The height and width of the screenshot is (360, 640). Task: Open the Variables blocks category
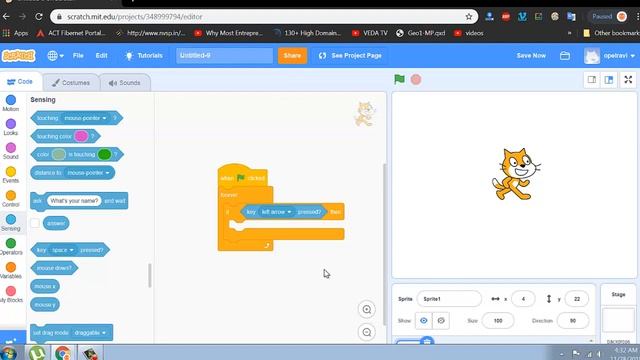[11, 270]
